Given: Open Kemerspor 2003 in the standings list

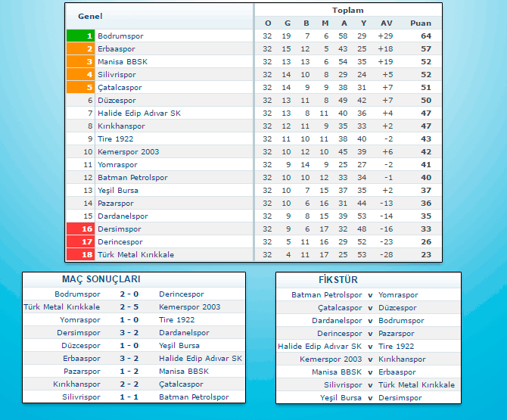Looking at the screenshot, I should tap(129, 151).
